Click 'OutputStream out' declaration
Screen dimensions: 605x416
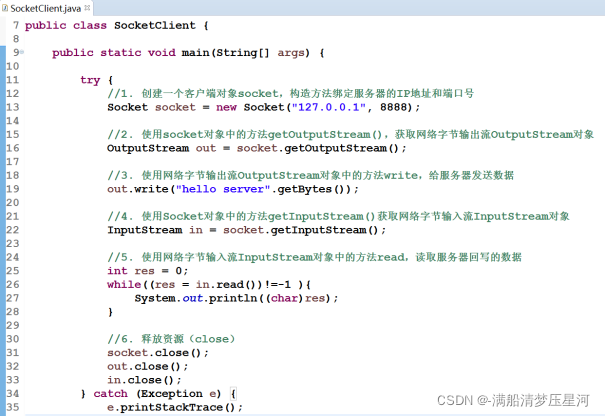tap(161, 148)
